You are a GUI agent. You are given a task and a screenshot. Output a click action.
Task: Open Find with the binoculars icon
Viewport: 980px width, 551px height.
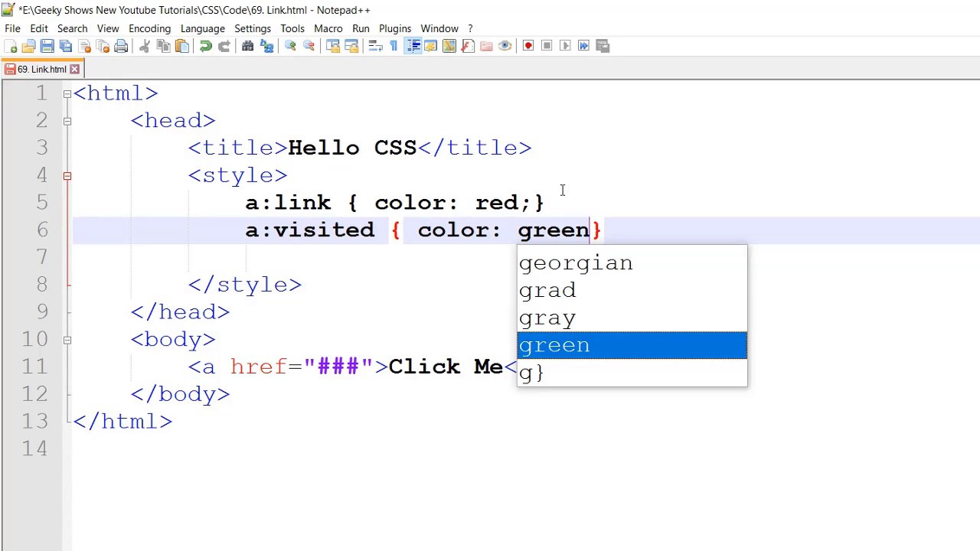(248, 47)
